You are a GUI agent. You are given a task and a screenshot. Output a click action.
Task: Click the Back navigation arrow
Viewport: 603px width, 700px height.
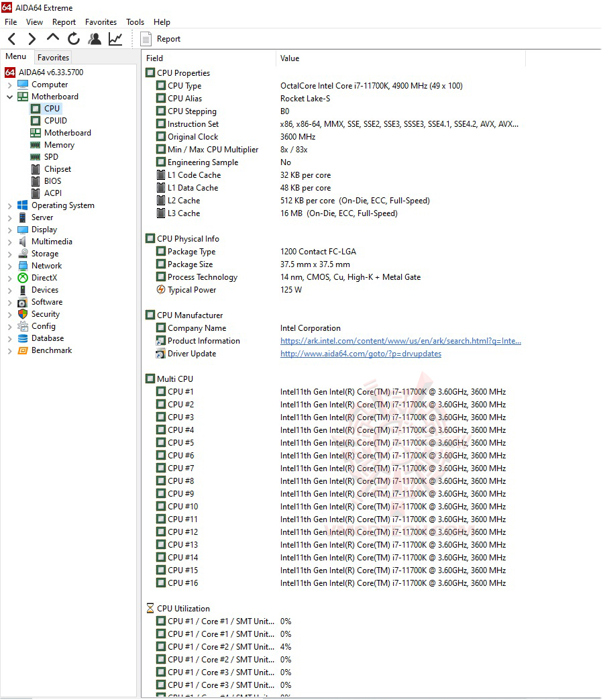(12, 39)
